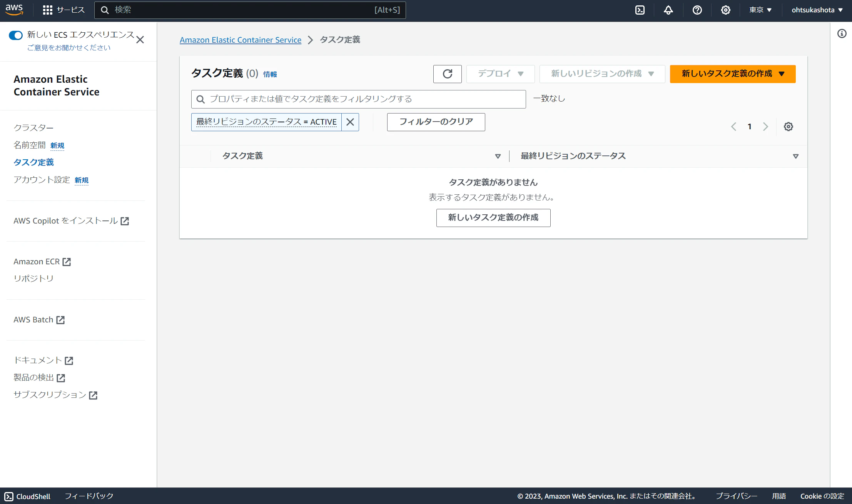The width and height of the screenshot is (852, 504).
Task: Close the new ECS experience banner
Action: (140, 40)
